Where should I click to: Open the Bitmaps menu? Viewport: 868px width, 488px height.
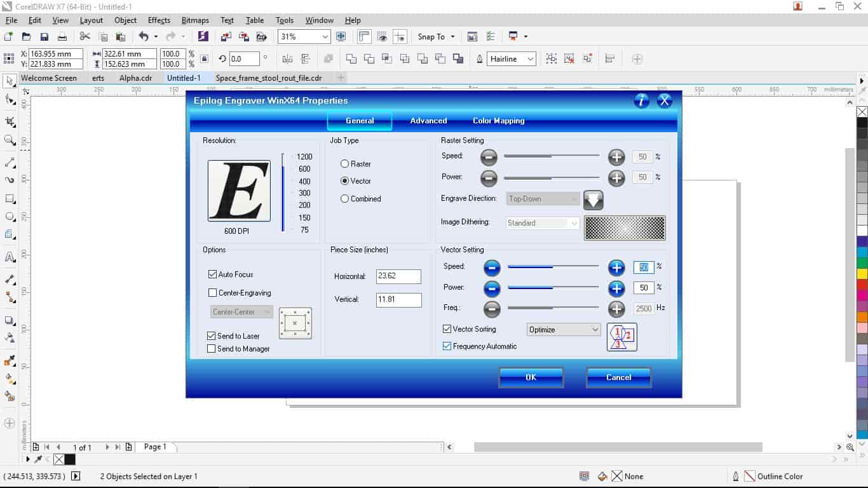[x=195, y=20]
